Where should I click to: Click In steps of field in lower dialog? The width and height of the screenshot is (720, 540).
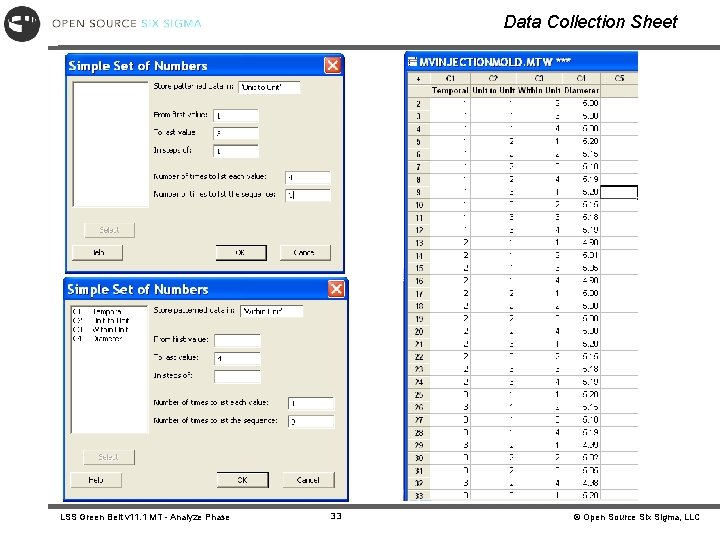tap(237, 377)
